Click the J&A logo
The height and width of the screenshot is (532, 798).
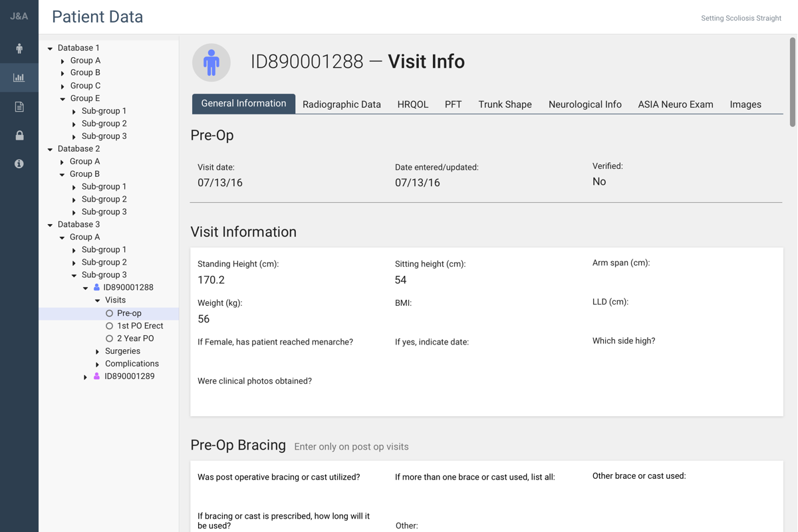[19, 16]
